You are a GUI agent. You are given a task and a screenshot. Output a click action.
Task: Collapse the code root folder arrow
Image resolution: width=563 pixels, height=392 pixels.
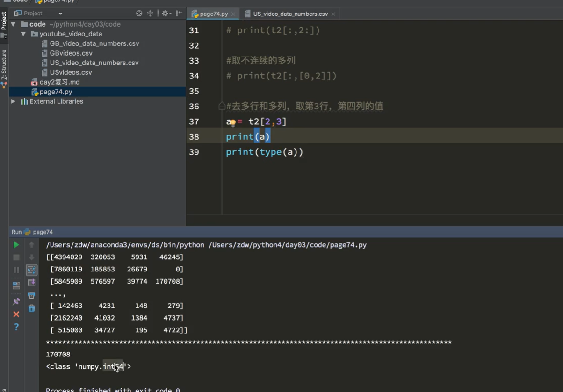tap(13, 24)
